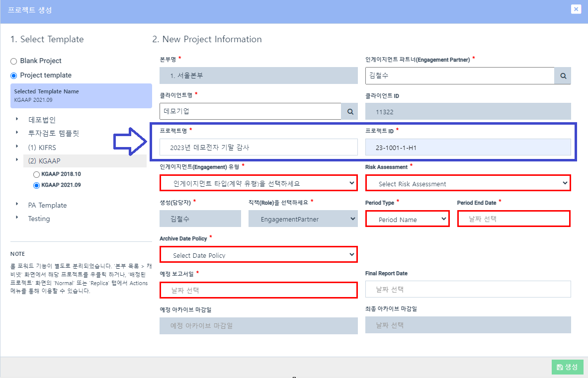Open the engagement type selection dropdown
The height and width of the screenshot is (378, 588).
[258, 182]
